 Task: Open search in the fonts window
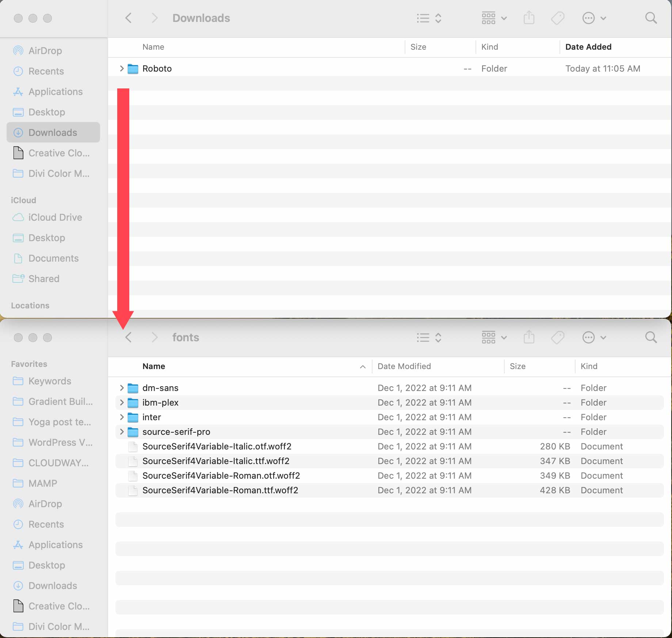(651, 337)
